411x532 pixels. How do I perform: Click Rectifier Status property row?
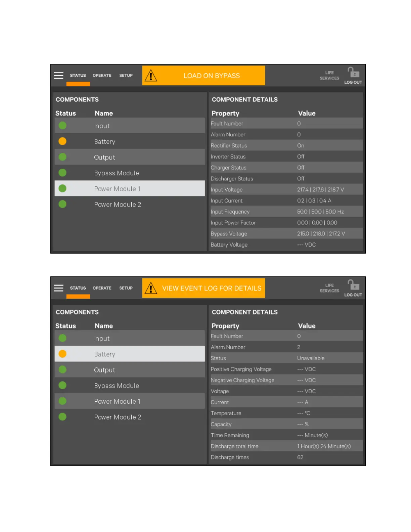pyautogui.click(x=286, y=145)
